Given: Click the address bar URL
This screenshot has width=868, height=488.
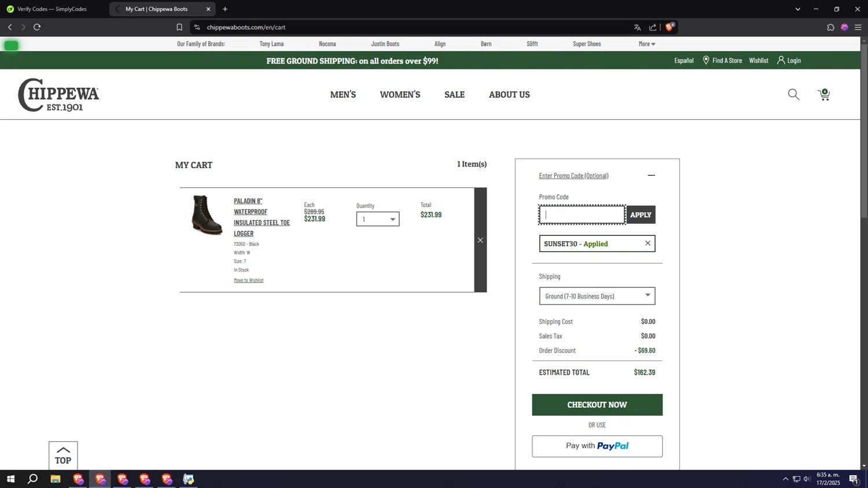Looking at the screenshot, I should (246, 27).
